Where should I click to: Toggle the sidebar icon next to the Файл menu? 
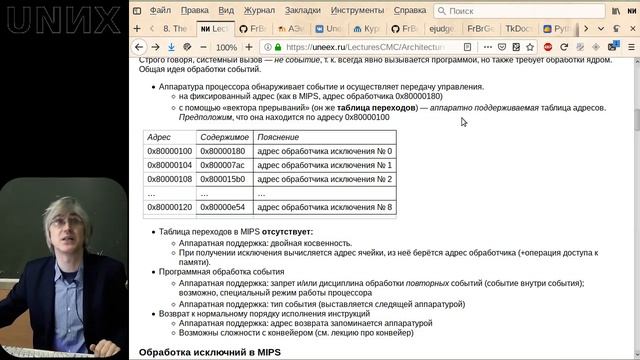tap(137, 11)
